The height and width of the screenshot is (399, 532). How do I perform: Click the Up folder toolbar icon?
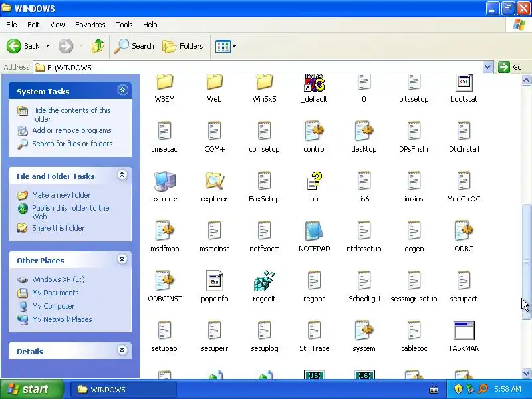98,46
